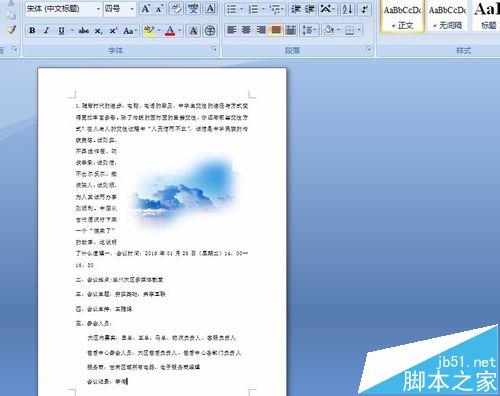Open the Phonetic Guide tool
500x396 pixels.
coord(193,9)
